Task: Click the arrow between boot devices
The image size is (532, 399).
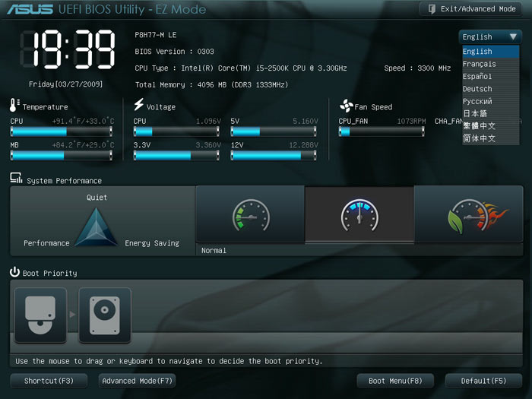Action: [x=72, y=315]
